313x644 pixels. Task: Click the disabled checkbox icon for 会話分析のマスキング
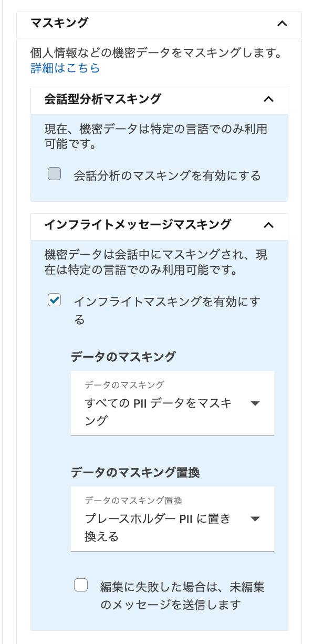(x=54, y=173)
